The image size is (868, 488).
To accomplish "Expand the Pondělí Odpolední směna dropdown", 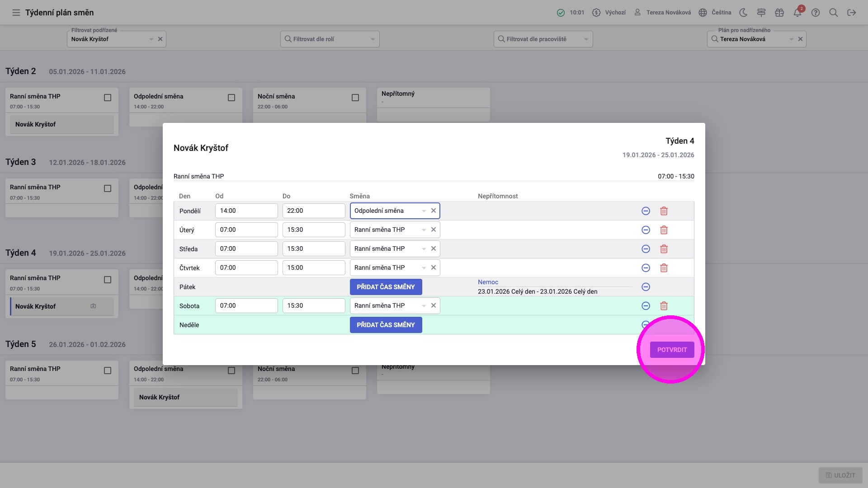I will point(424,211).
